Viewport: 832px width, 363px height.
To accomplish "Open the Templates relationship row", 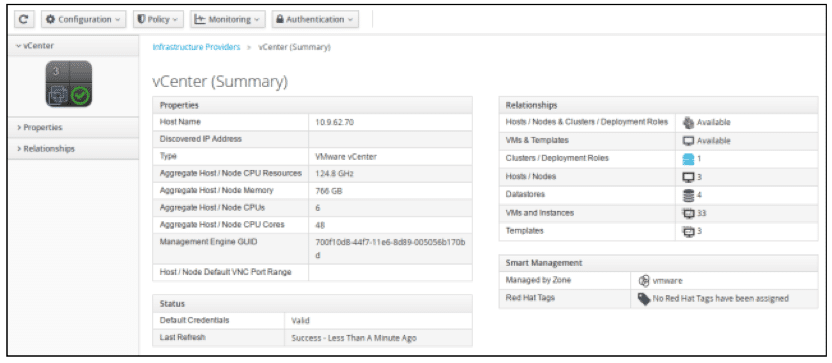I will click(x=658, y=231).
